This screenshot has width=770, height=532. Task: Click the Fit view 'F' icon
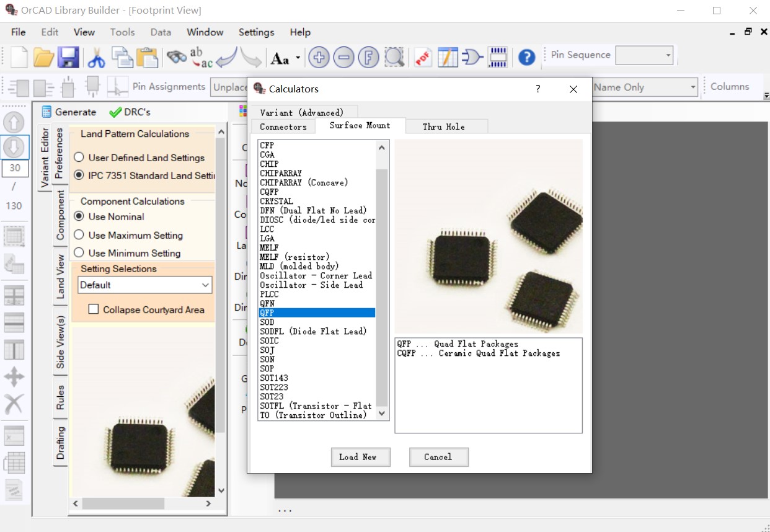tap(368, 57)
